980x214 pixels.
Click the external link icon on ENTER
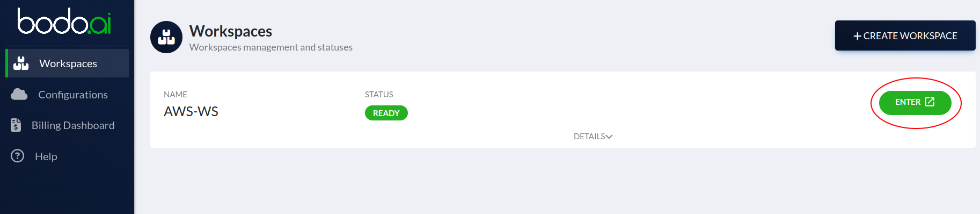pyautogui.click(x=930, y=102)
